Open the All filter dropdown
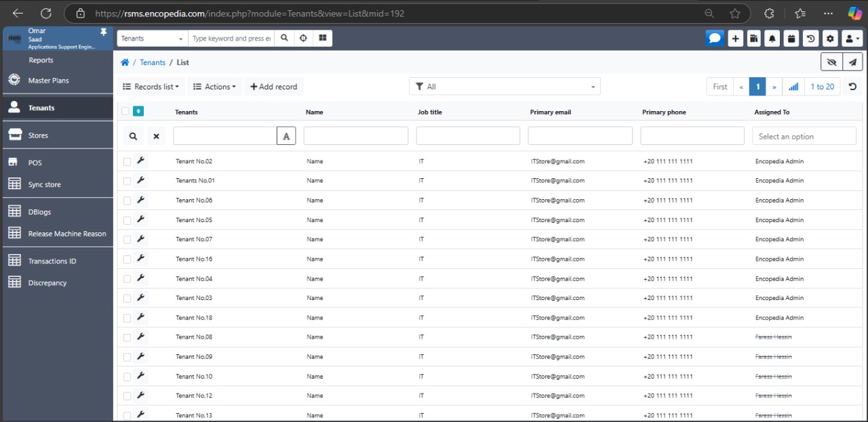868x422 pixels. pos(505,87)
